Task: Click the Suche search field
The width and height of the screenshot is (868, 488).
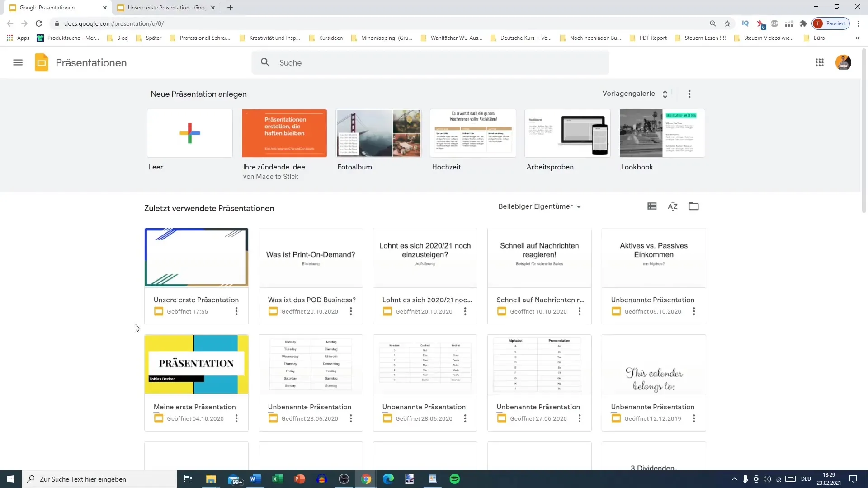Action: [x=430, y=62]
